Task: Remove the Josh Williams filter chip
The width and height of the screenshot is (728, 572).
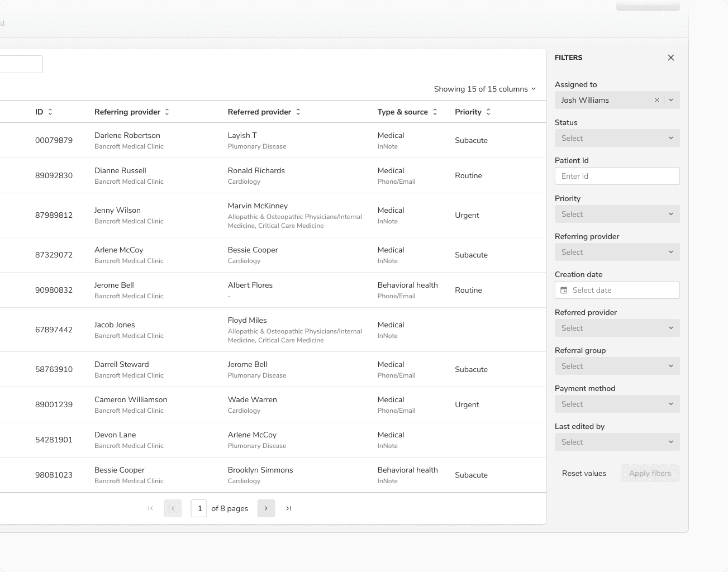Action: click(x=656, y=100)
